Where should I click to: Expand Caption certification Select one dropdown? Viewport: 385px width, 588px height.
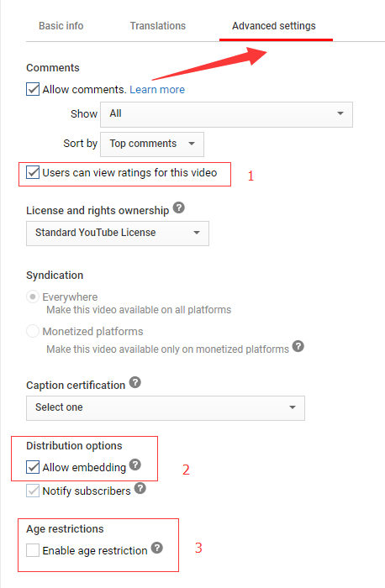(166, 408)
